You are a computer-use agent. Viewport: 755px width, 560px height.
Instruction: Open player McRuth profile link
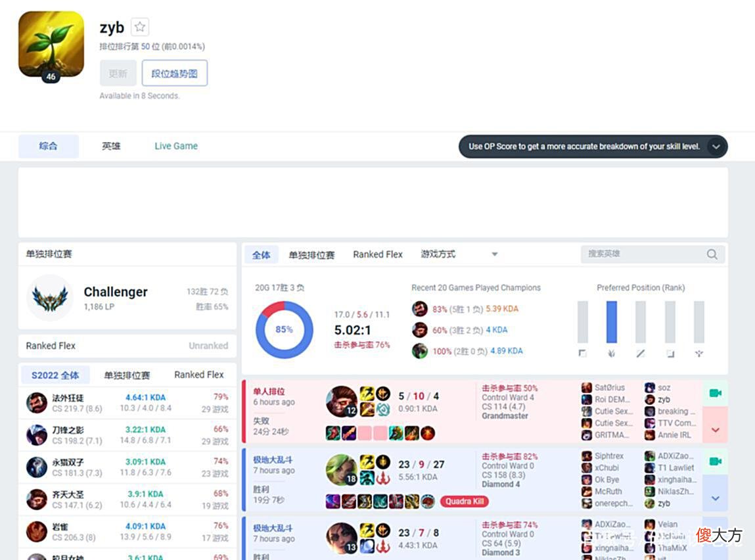608,492
